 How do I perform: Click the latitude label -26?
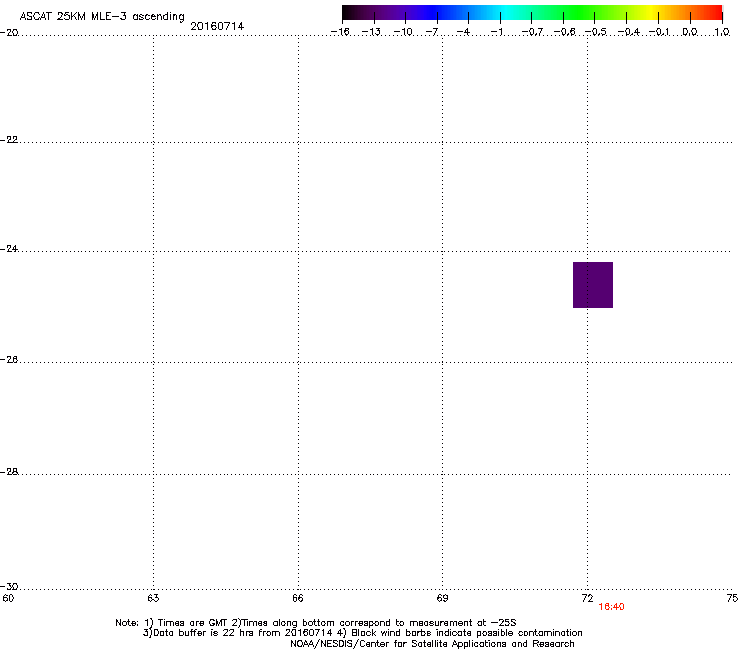tap(9, 360)
